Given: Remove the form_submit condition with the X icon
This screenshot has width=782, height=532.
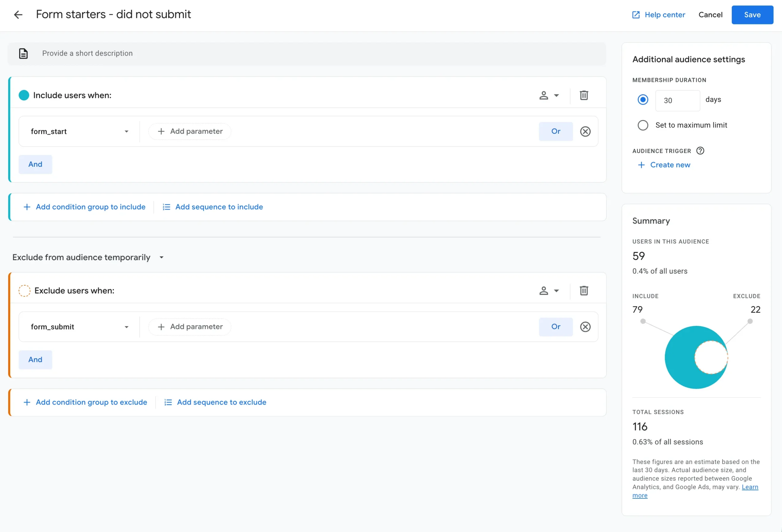Looking at the screenshot, I should (585, 327).
